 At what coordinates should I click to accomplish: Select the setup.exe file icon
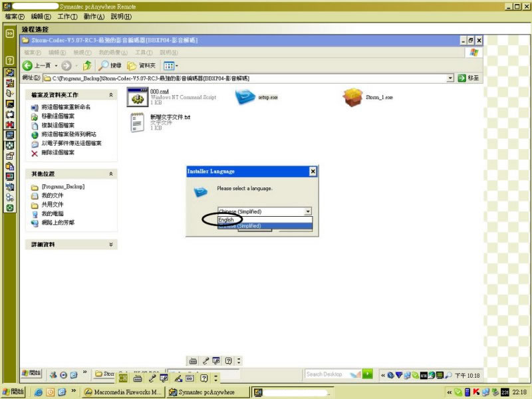pyautogui.click(x=245, y=97)
